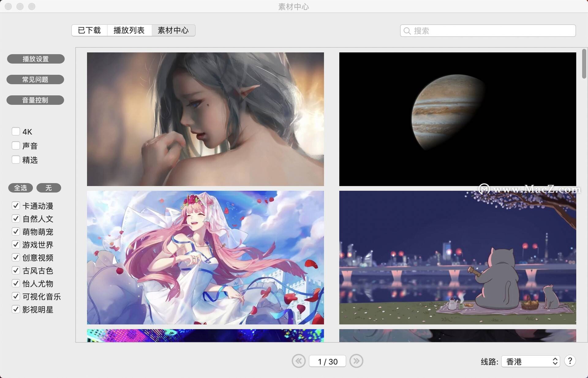Switch to the 素材中心 tab
Viewport: 588px width, 378px height.
[173, 30]
